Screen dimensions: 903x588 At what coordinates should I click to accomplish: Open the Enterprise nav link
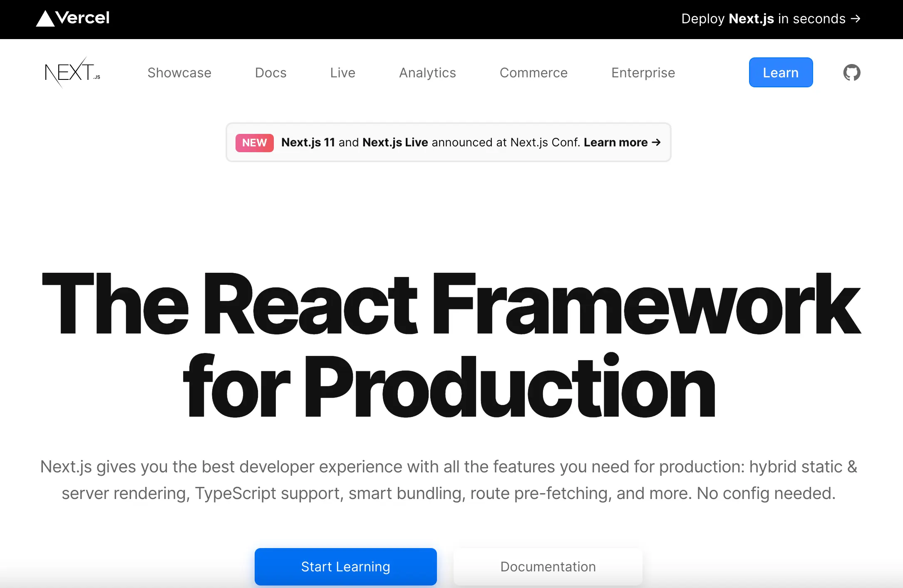[643, 72]
